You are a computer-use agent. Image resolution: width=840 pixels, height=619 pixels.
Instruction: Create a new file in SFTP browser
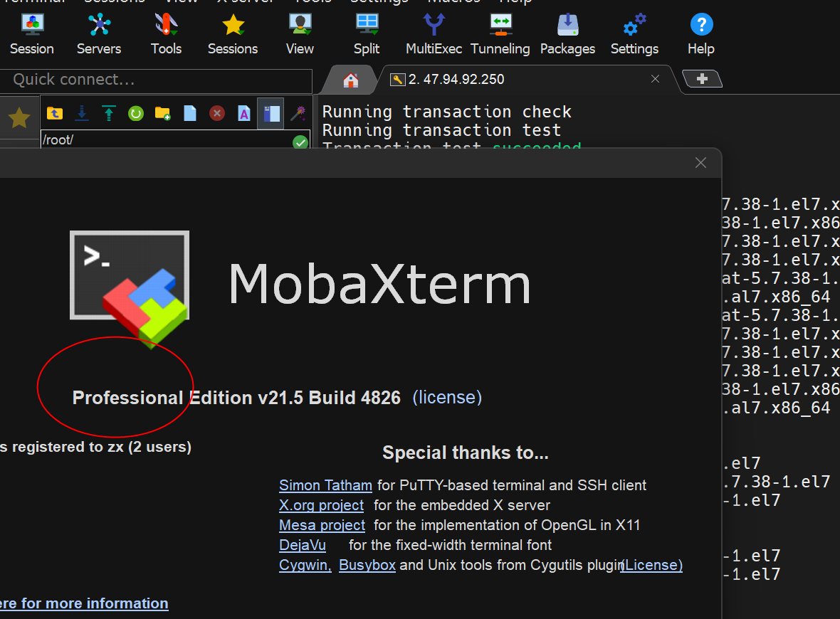(190, 114)
